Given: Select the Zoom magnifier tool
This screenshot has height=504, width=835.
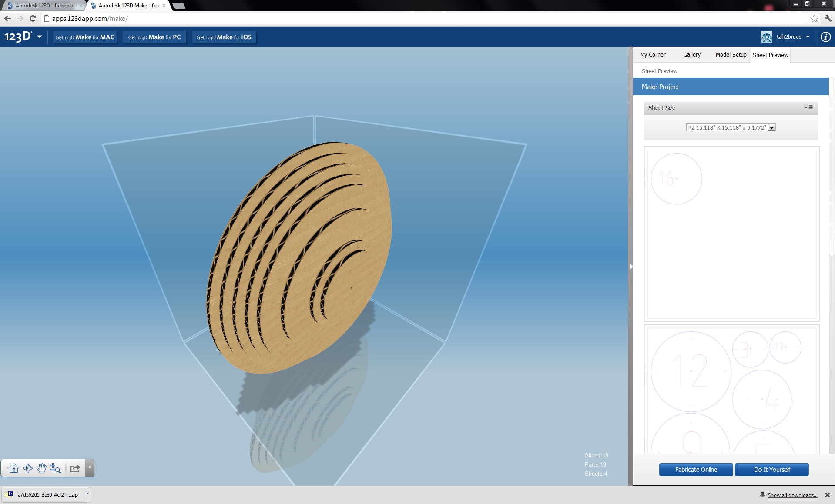Looking at the screenshot, I should (56, 468).
